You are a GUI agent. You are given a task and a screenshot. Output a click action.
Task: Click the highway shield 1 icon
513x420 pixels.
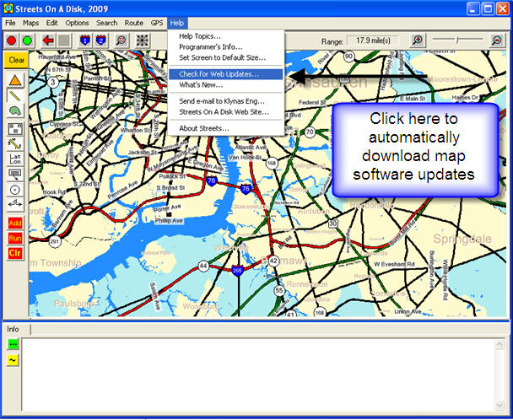coord(85,40)
